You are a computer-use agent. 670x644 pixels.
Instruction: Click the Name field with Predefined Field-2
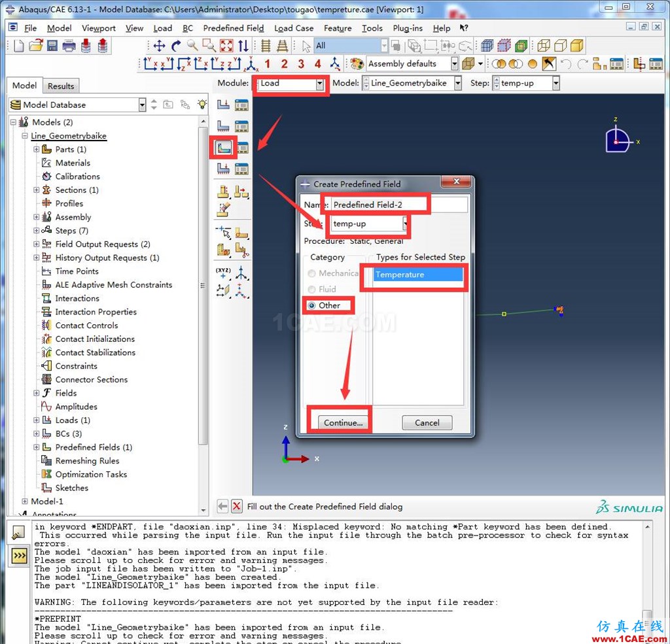coord(399,205)
